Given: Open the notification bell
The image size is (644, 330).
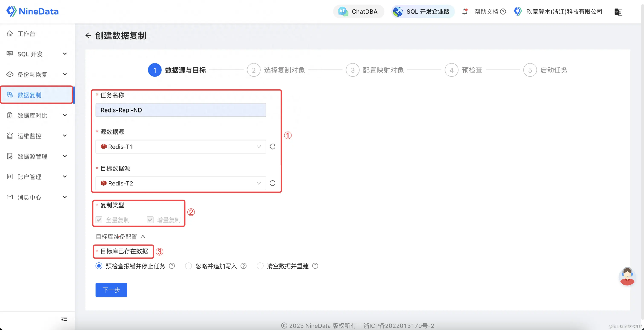Looking at the screenshot, I should 464,12.
